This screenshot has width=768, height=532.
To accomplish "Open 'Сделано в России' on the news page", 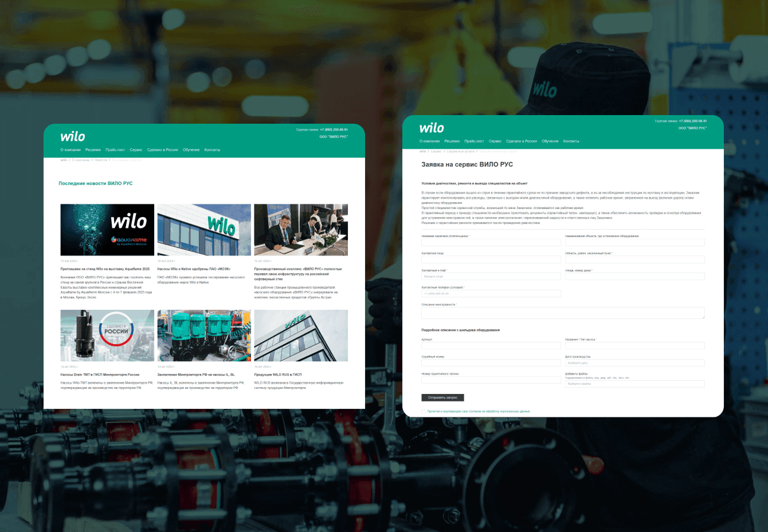I will (x=163, y=150).
